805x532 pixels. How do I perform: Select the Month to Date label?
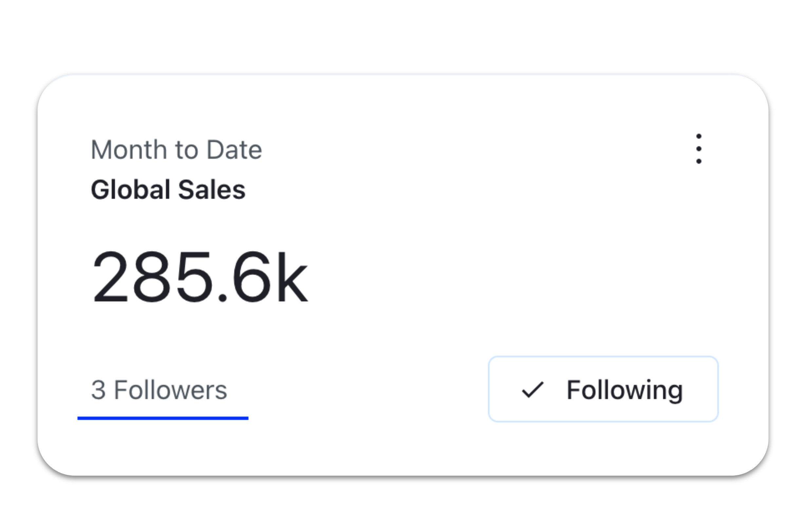tap(177, 150)
